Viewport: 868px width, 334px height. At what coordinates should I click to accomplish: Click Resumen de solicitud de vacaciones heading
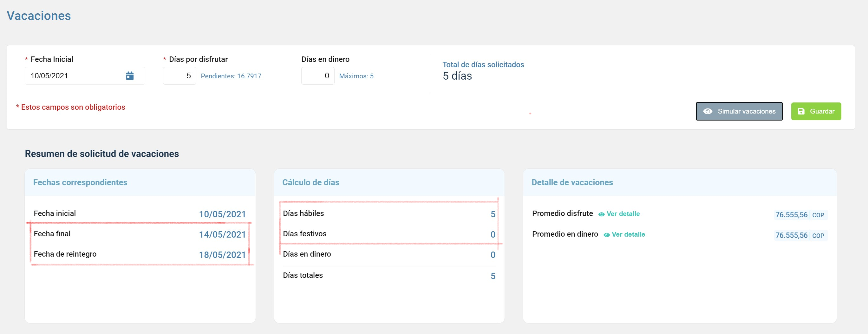tap(102, 154)
